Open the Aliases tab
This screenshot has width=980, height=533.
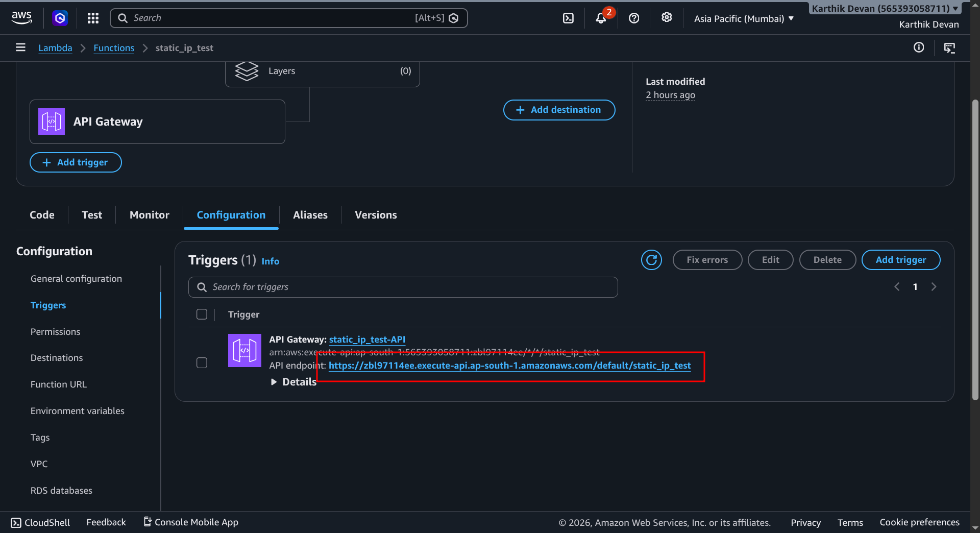tap(310, 215)
